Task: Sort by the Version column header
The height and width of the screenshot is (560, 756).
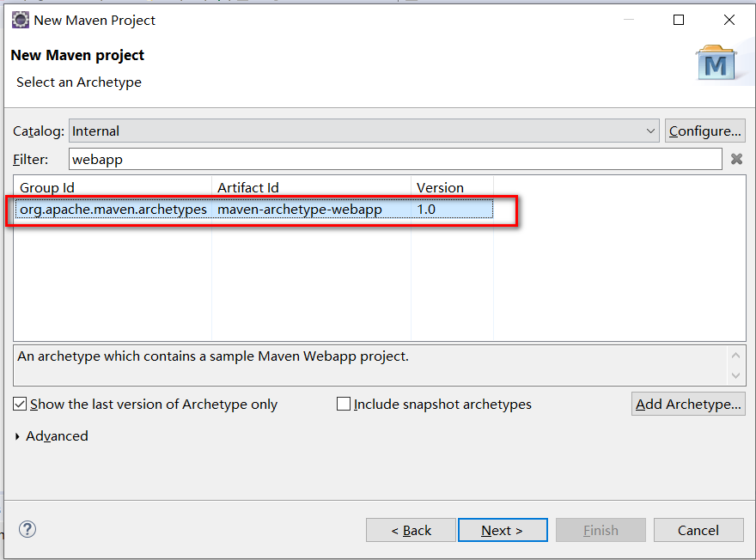Action: pos(452,187)
